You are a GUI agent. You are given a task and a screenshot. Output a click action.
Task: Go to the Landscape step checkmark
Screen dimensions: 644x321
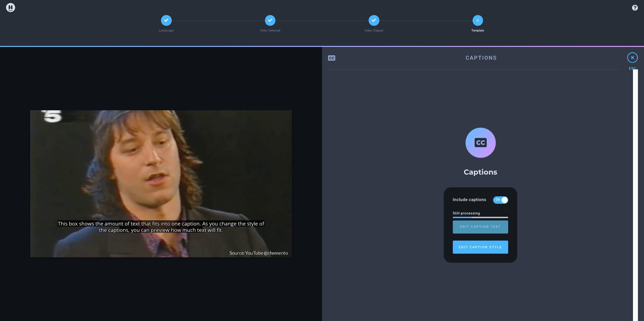(166, 20)
